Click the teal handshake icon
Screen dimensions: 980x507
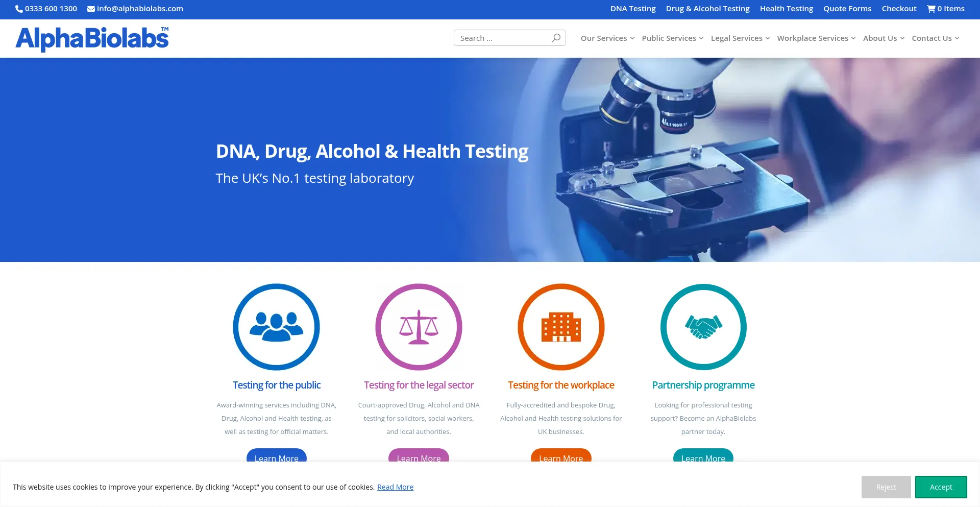pyautogui.click(x=703, y=327)
